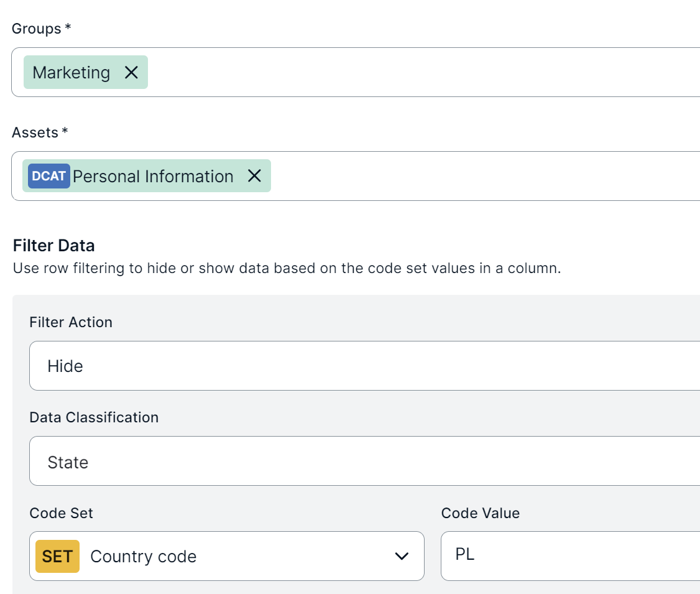Click the Code Value field containing PL

coord(569,555)
